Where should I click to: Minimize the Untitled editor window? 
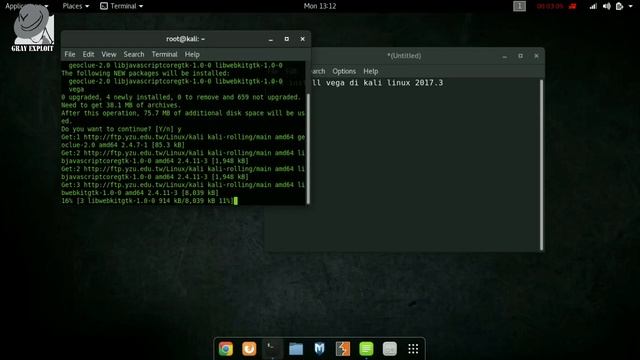pos(504,56)
